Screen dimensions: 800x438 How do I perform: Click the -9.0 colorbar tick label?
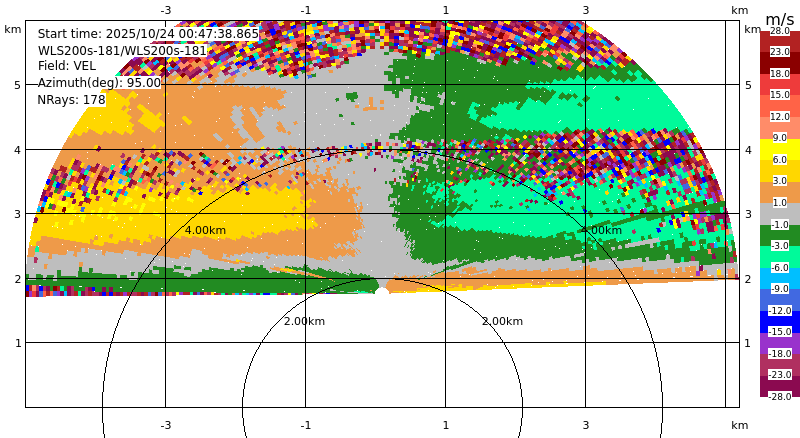click(x=780, y=289)
